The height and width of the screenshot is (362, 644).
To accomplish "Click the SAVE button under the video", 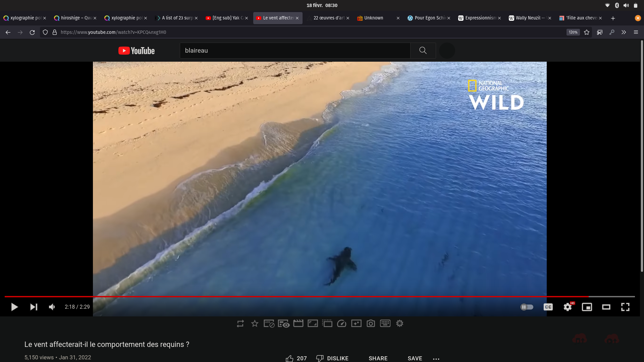I will 415,358.
